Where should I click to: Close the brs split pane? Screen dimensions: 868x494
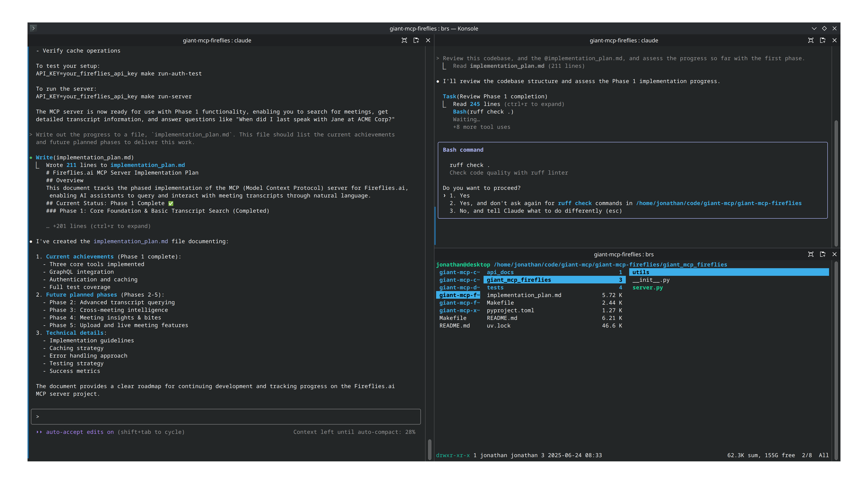pos(834,254)
